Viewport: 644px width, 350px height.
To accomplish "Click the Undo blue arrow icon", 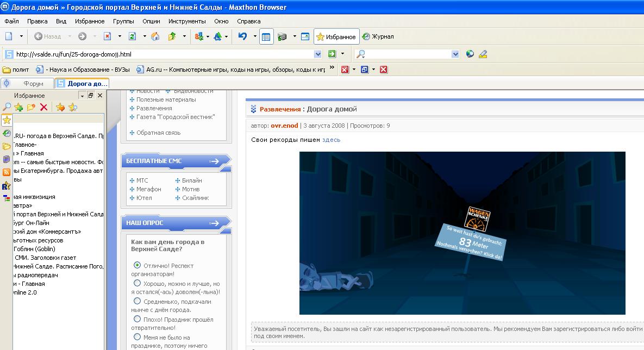I will coord(242,36).
